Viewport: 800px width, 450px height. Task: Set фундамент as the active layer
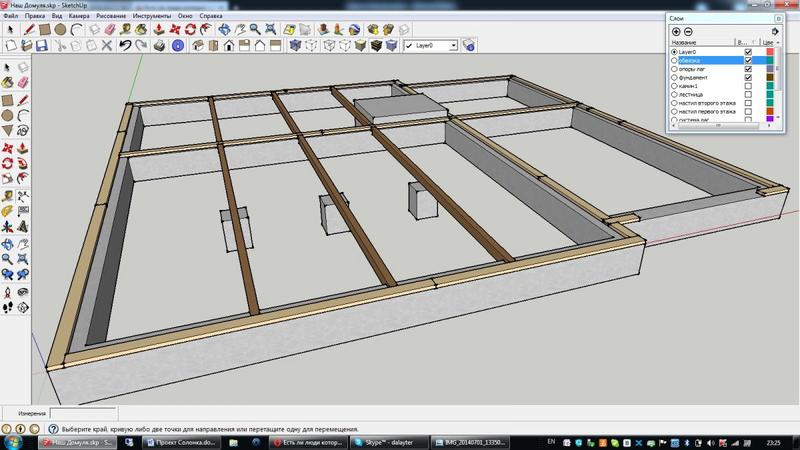[x=673, y=78]
